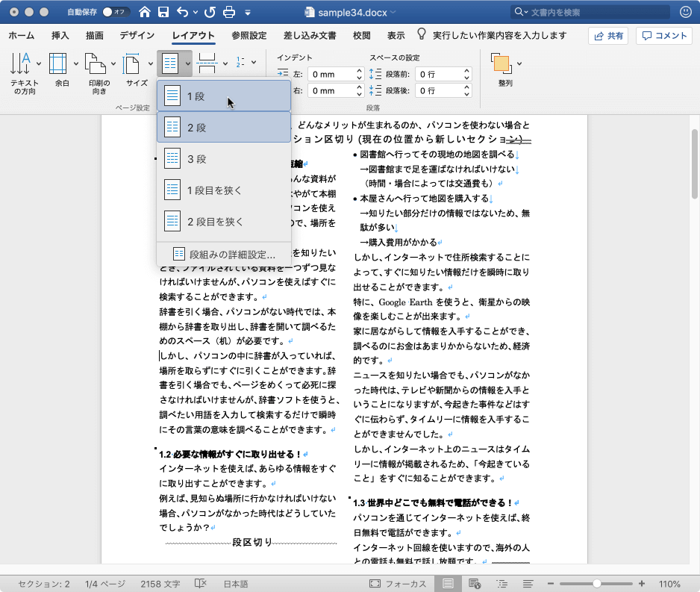Viewport: 700px width, 592px height.
Task: Open the 校閲 tab
Action: click(x=361, y=36)
